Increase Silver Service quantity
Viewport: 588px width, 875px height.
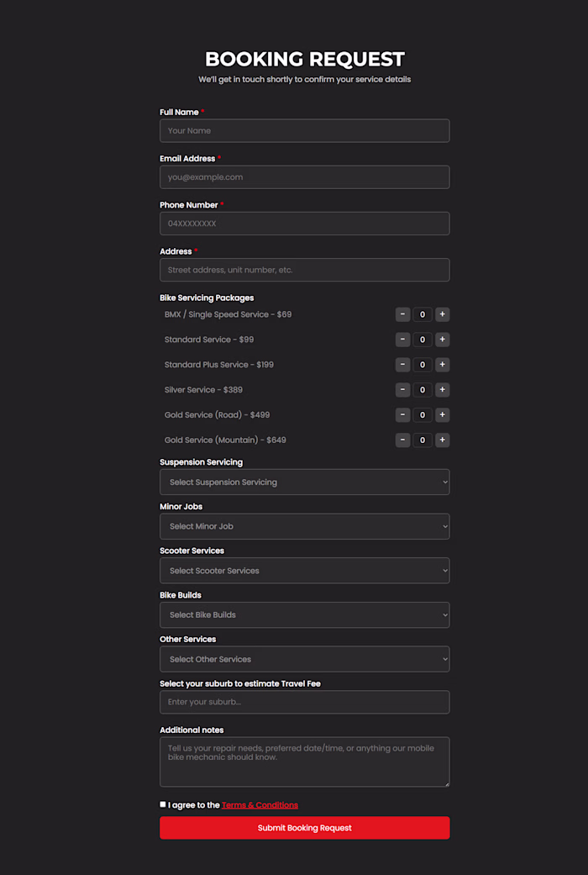tap(443, 389)
